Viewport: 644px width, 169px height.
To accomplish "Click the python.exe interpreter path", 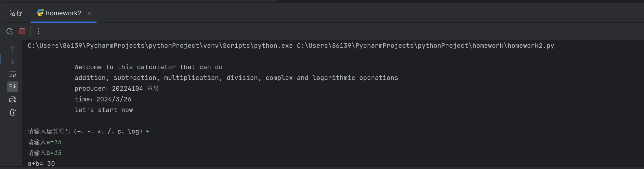I will [x=160, y=46].
